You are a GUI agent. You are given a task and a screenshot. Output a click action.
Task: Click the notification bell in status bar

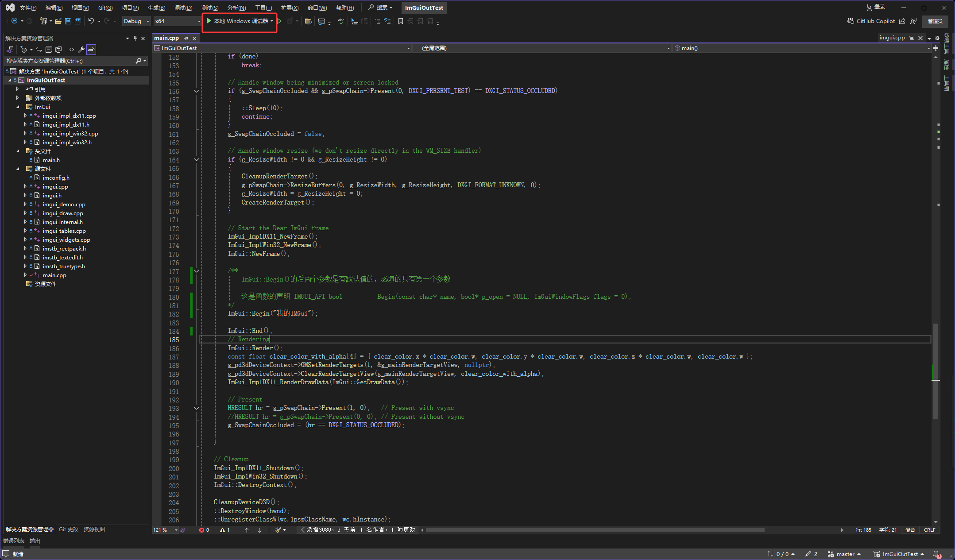(936, 554)
